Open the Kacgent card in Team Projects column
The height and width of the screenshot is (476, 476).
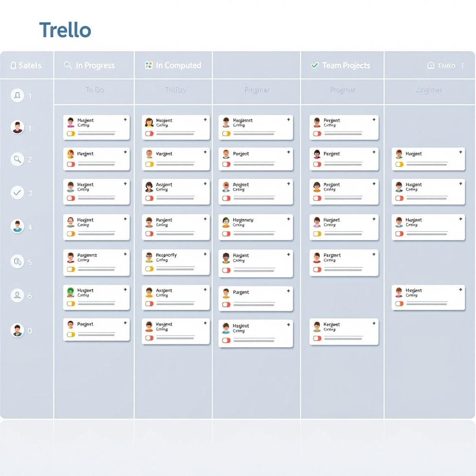pos(344,331)
